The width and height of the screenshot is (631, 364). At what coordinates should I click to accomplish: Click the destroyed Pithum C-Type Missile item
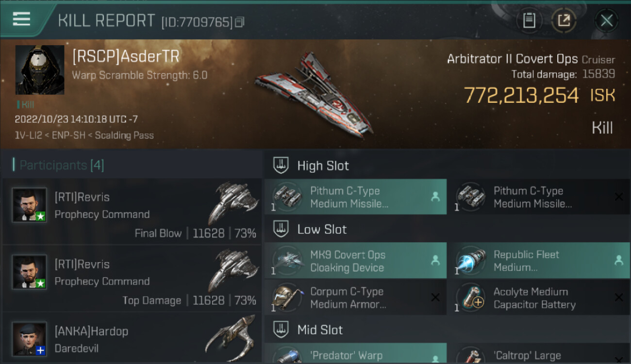539,197
